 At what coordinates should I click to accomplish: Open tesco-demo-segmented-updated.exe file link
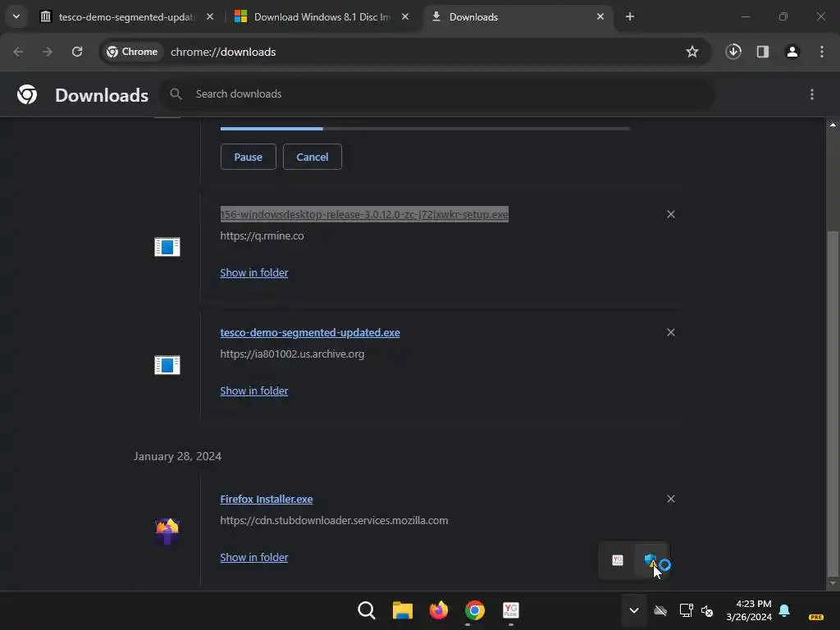(310, 333)
